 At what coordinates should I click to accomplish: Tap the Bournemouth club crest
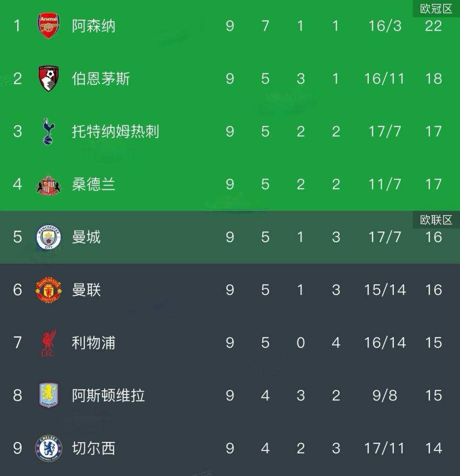click(48, 79)
